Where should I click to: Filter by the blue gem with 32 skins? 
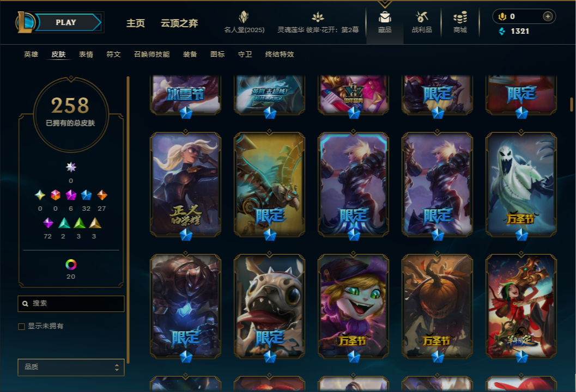pyautogui.click(x=86, y=195)
